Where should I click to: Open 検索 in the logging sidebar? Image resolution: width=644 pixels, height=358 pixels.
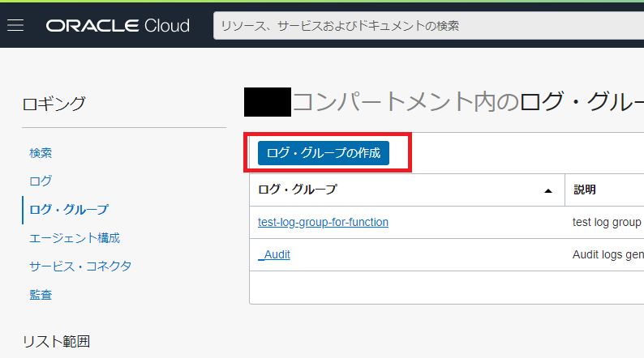pos(41,153)
